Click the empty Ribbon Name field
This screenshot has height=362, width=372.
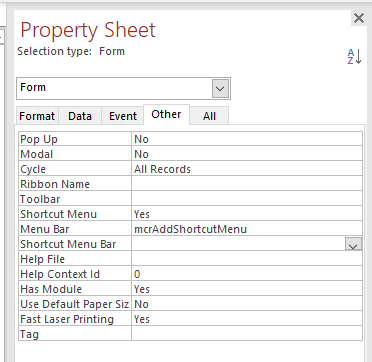(x=247, y=184)
